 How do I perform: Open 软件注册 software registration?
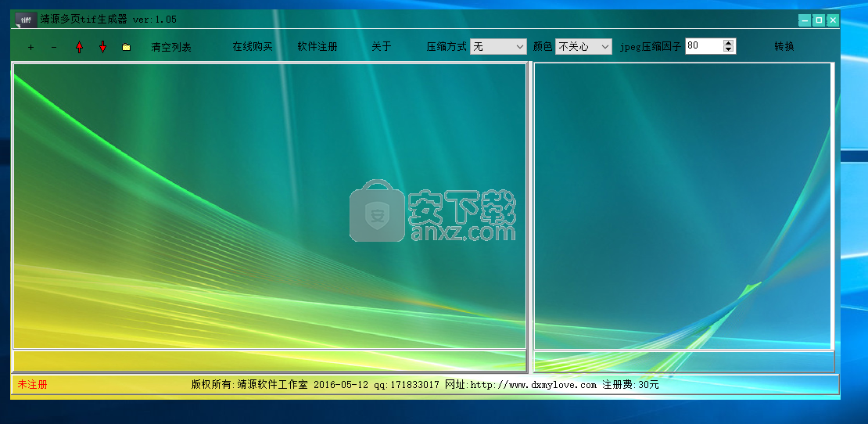coord(317,46)
